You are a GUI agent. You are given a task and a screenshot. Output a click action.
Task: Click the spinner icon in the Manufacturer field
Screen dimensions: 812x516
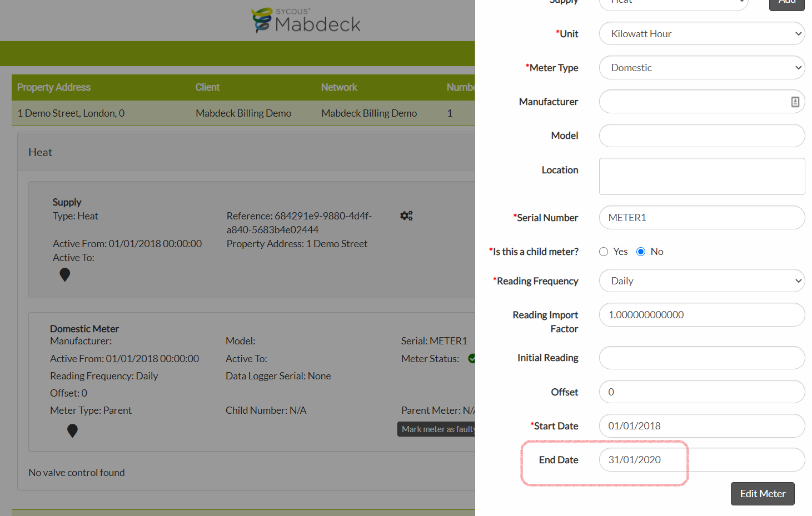tap(795, 101)
